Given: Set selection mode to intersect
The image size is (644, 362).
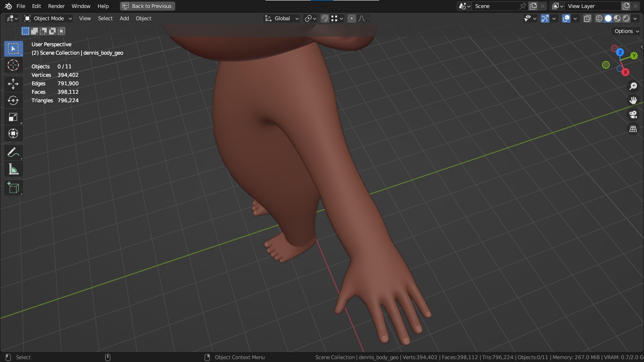Looking at the screenshot, I should 61,31.
